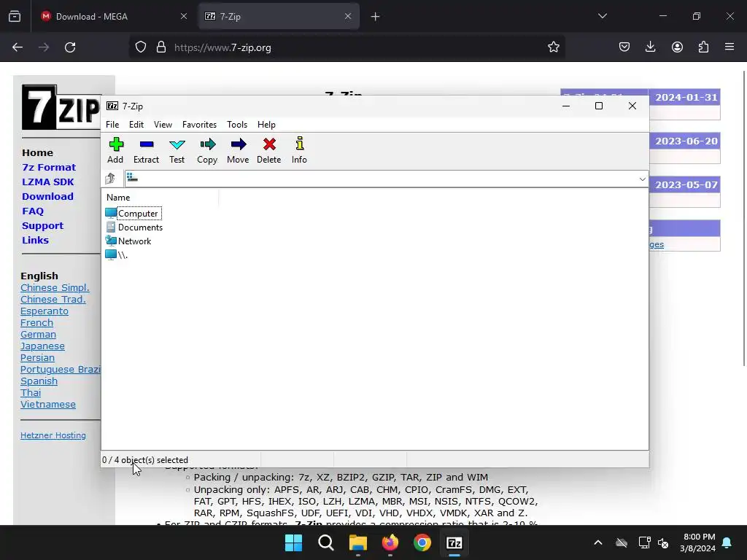
Task: Open the 7-Zip Help menu
Action: coord(266,124)
